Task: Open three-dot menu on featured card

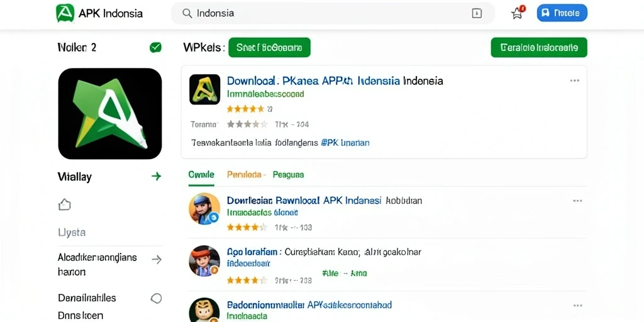Action: [x=575, y=80]
